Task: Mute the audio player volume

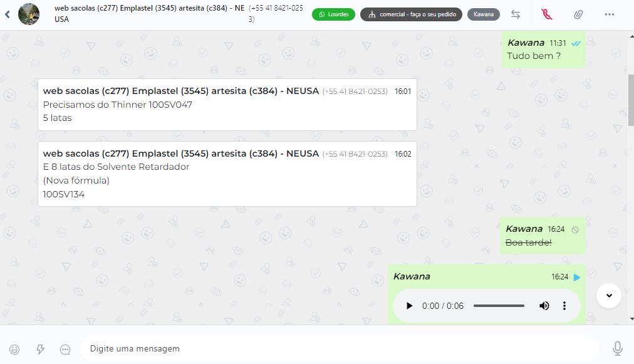Action: click(x=544, y=306)
